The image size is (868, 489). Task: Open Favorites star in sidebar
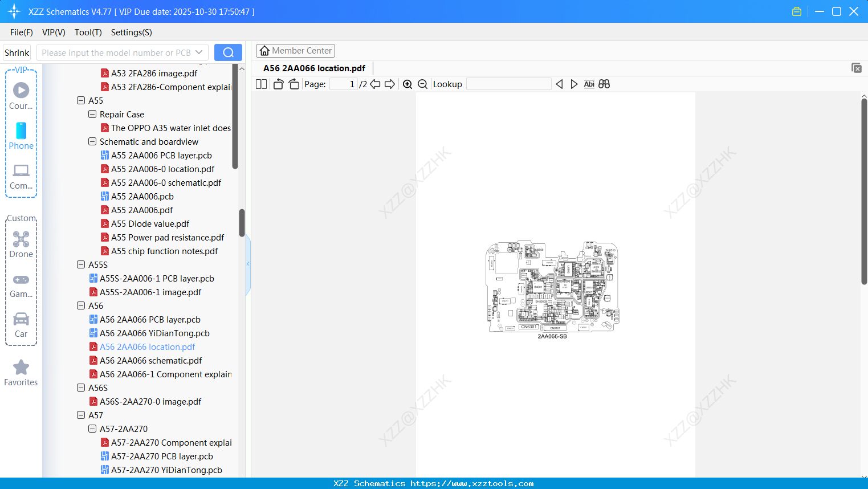pyautogui.click(x=21, y=373)
